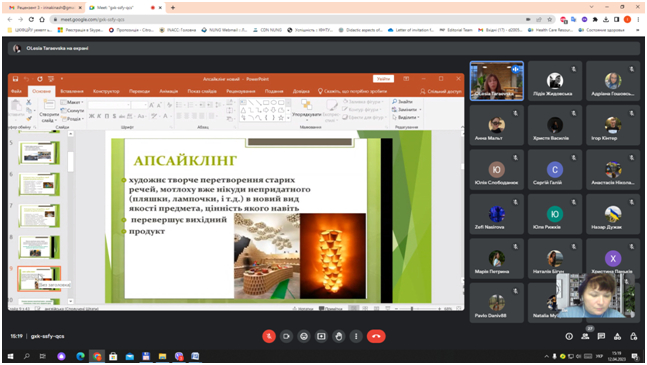The image size is (647, 365).
Task: Open File Explorer from the taskbar
Action: 162,356
